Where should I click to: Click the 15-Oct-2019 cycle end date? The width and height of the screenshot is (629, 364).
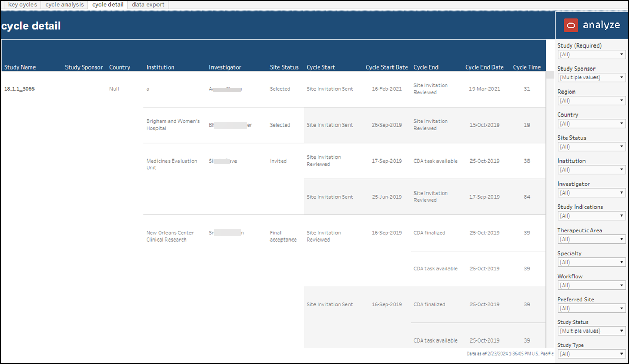(485, 125)
